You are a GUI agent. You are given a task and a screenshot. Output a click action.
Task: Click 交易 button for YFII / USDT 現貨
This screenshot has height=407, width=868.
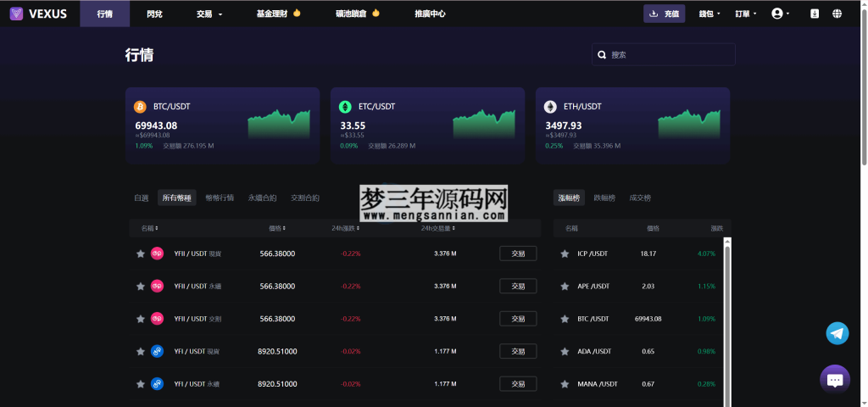coord(518,254)
